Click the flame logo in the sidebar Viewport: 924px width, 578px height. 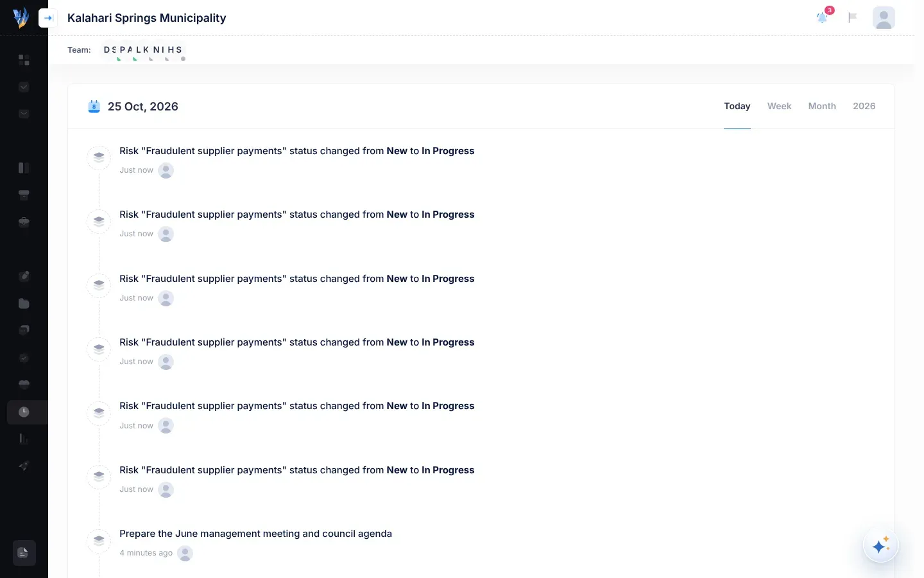(x=21, y=17)
